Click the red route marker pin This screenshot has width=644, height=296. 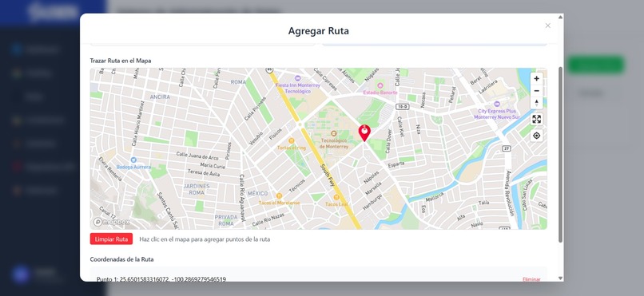click(x=364, y=132)
